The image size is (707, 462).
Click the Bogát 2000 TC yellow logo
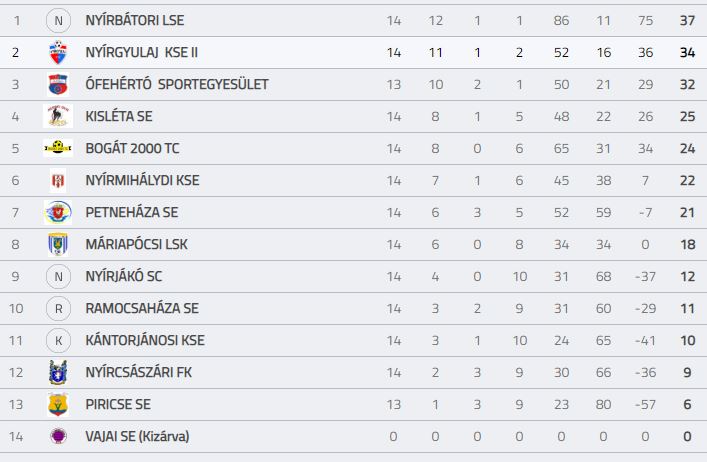point(58,148)
